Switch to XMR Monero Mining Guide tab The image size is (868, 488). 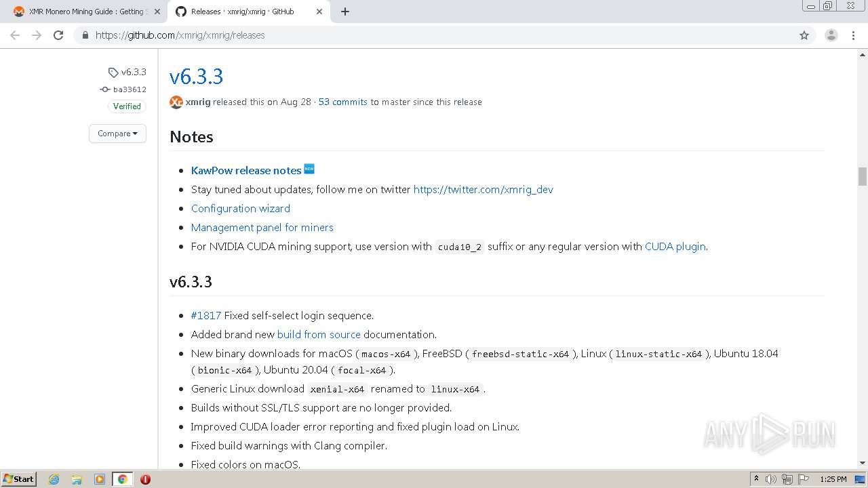tap(87, 12)
